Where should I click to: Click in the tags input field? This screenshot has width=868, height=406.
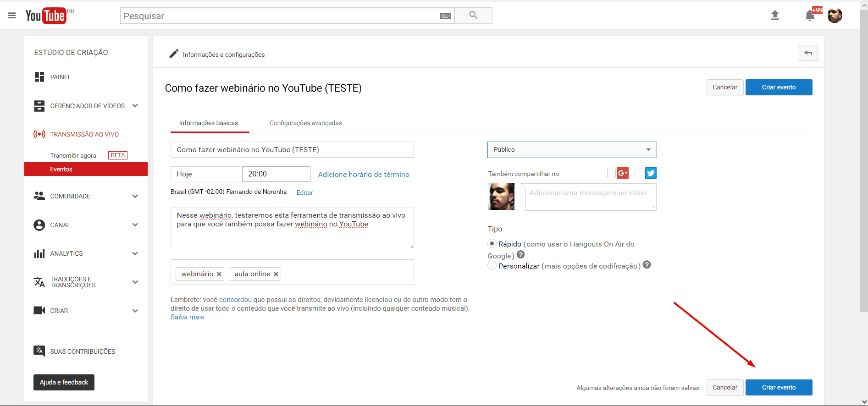point(292,272)
